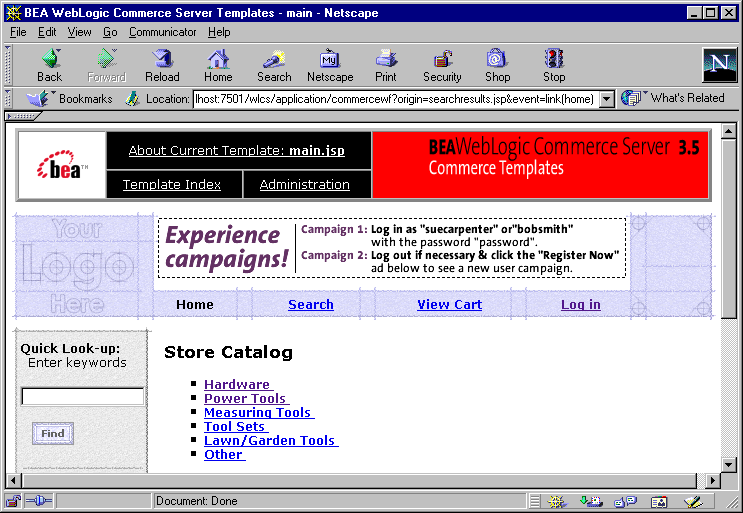Expand the Location URL dropdown arrow
This screenshot has height=513, width=743.
pos(607,99)
